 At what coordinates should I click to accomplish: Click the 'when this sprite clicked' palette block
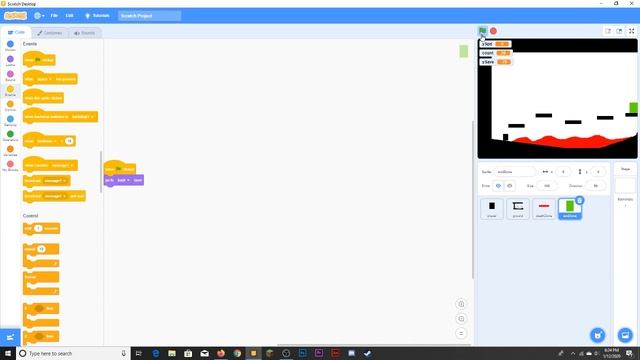coord(43,98)
